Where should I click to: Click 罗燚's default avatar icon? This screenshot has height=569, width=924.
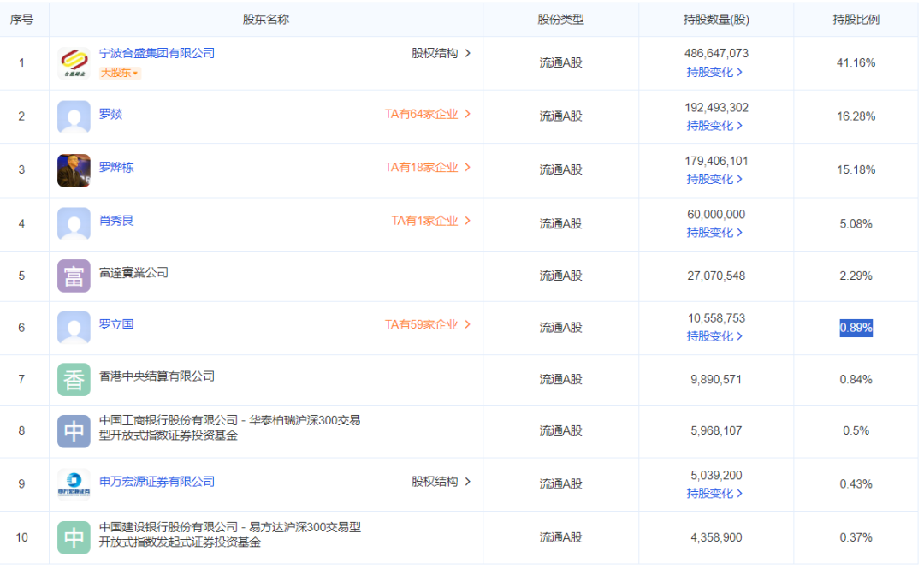coord(74,116)
